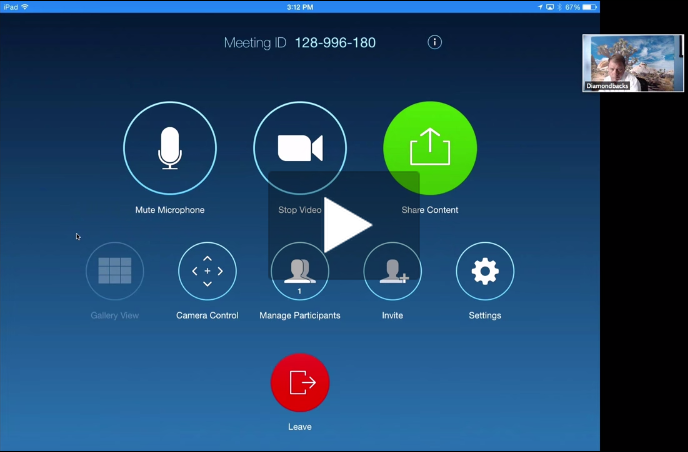This screenshot has height=452, width=688.
Task: Click the 'Camera Control' text label
Action: click(207, 315)
